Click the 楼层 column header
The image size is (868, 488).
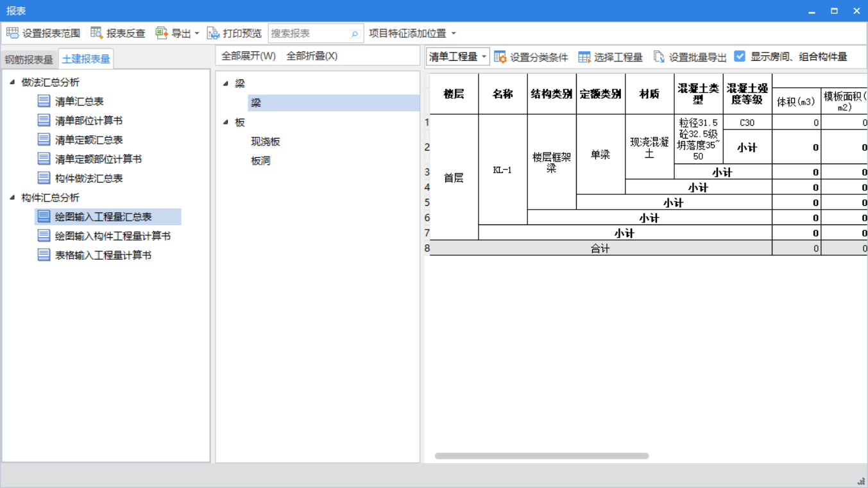(454, 94)
